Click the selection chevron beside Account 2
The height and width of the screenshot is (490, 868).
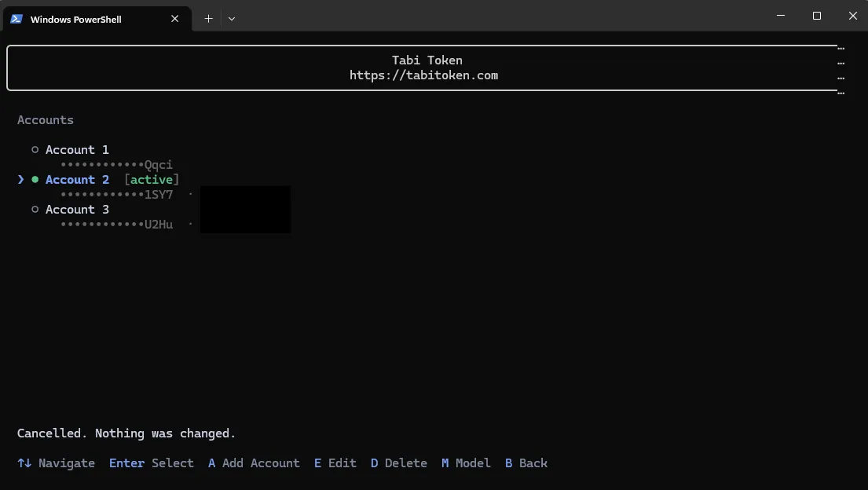(x=20, y=179)
